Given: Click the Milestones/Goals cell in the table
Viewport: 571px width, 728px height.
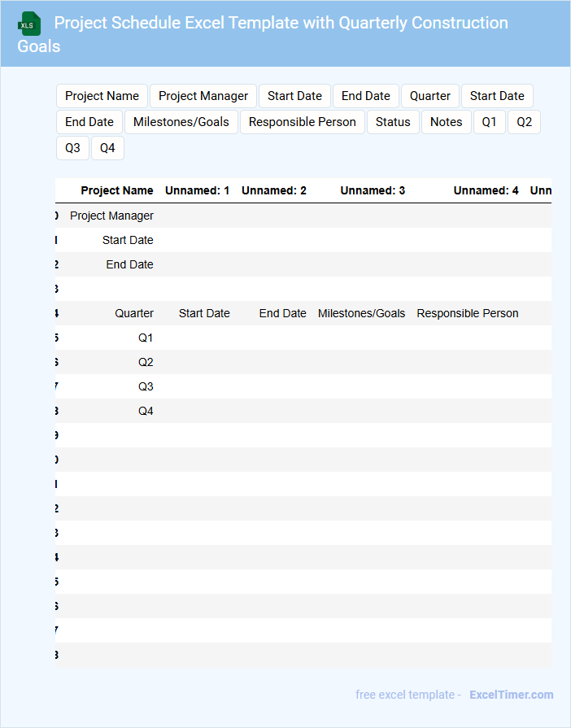Looking at the screenshot, I should click(x=361, y=313).
